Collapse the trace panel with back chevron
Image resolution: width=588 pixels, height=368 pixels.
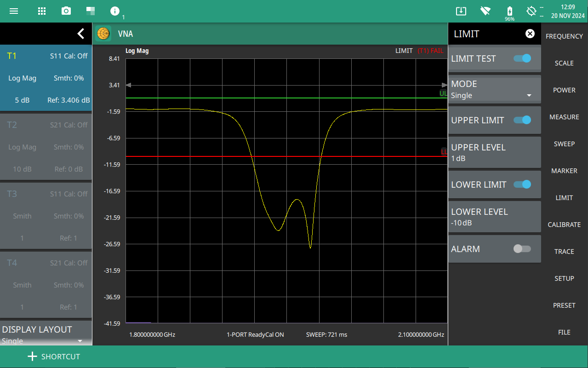[81, 34]
